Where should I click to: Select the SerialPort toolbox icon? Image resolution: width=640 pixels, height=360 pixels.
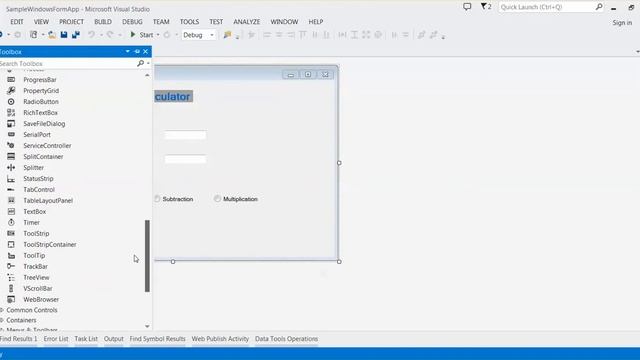click(11, 135)
